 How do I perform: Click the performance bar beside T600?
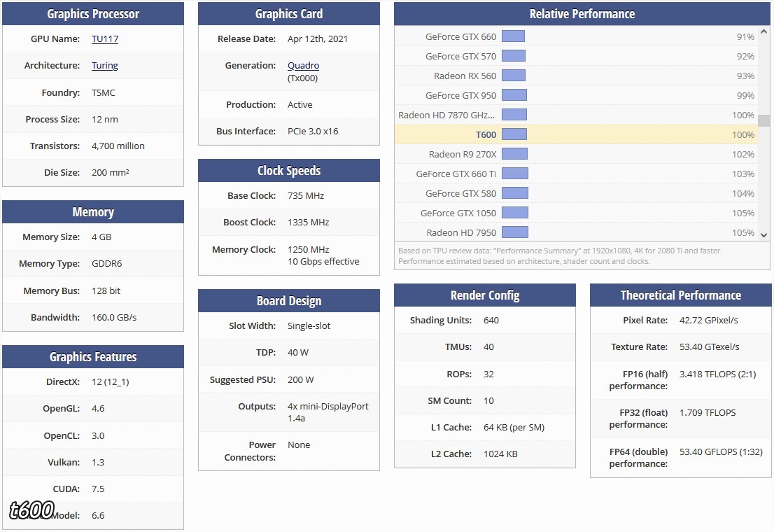514,135
